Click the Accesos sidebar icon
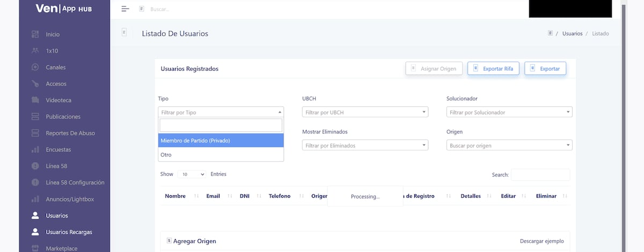 click(35, 84)
